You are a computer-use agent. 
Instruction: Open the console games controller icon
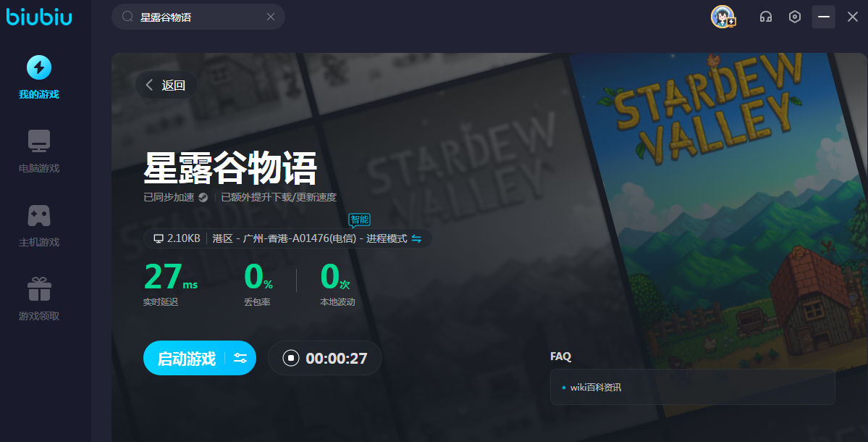(39, 215)
